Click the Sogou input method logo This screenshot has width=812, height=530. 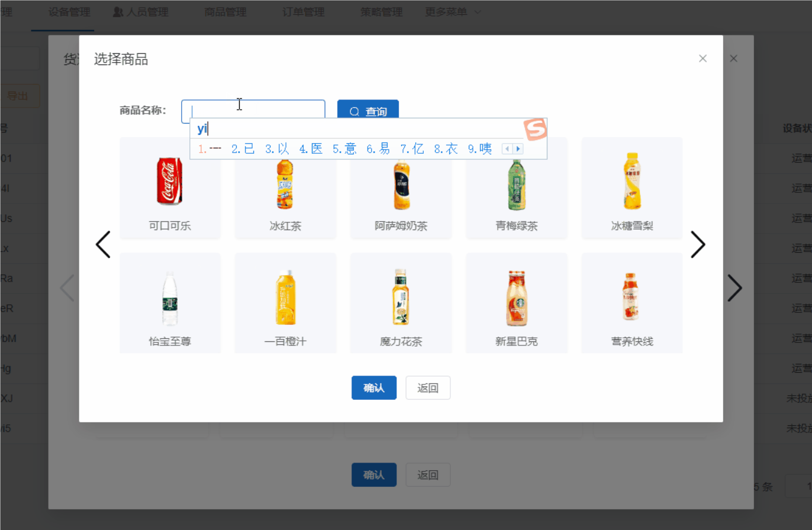click(x=535, y=130)
